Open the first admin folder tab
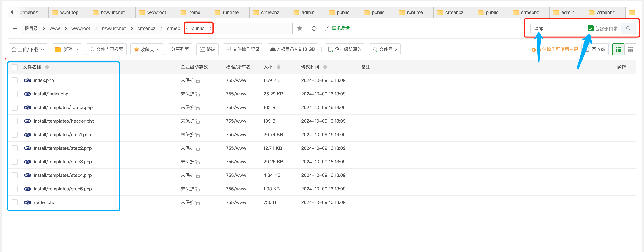This screenshot has width=644, height=252. [x=308, y=12]
